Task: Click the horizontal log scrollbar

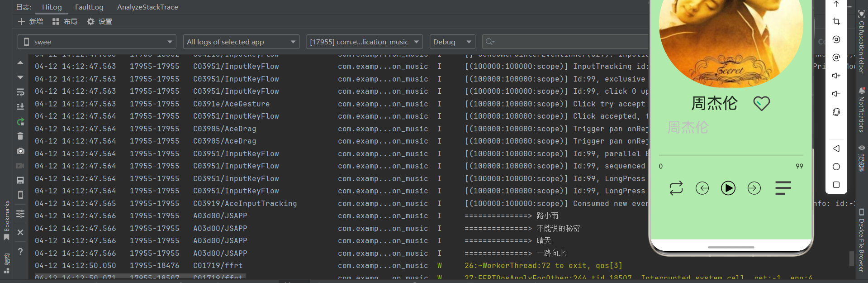Action: click(x=140, y=276)
